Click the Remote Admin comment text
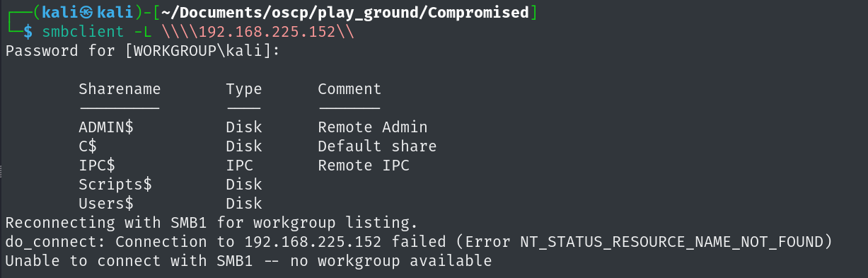The image size is (868, 278). pyautogui.click(x=373, y=127)
